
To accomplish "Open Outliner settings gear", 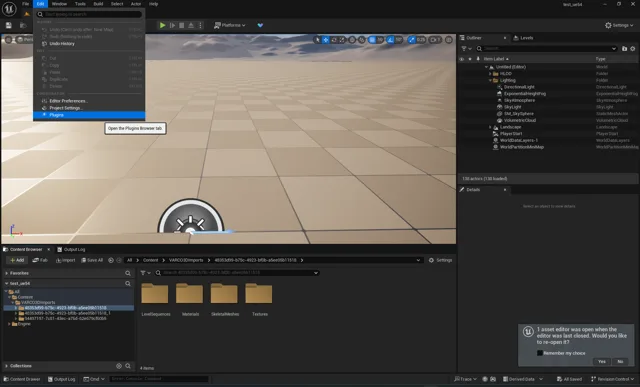I will (633, 49).
